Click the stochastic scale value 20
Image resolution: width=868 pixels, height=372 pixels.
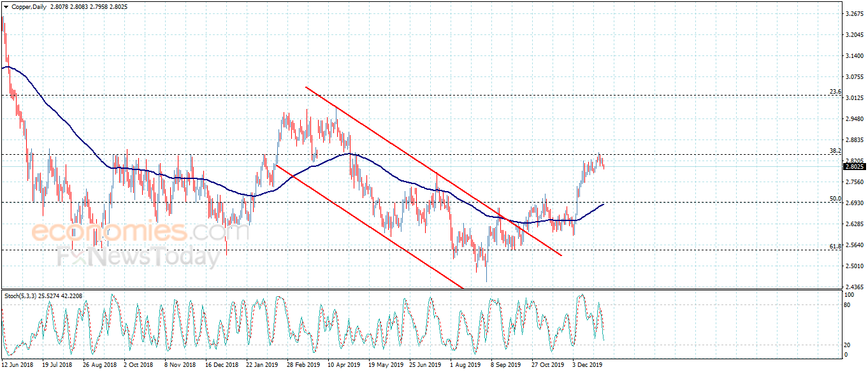coord(847,345)
